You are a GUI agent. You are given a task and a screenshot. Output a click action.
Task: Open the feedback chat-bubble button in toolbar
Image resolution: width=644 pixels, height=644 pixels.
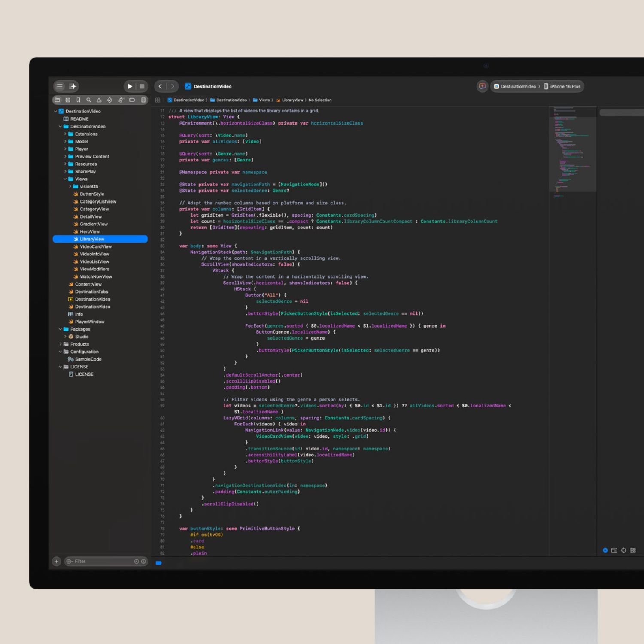click(482, 86)
